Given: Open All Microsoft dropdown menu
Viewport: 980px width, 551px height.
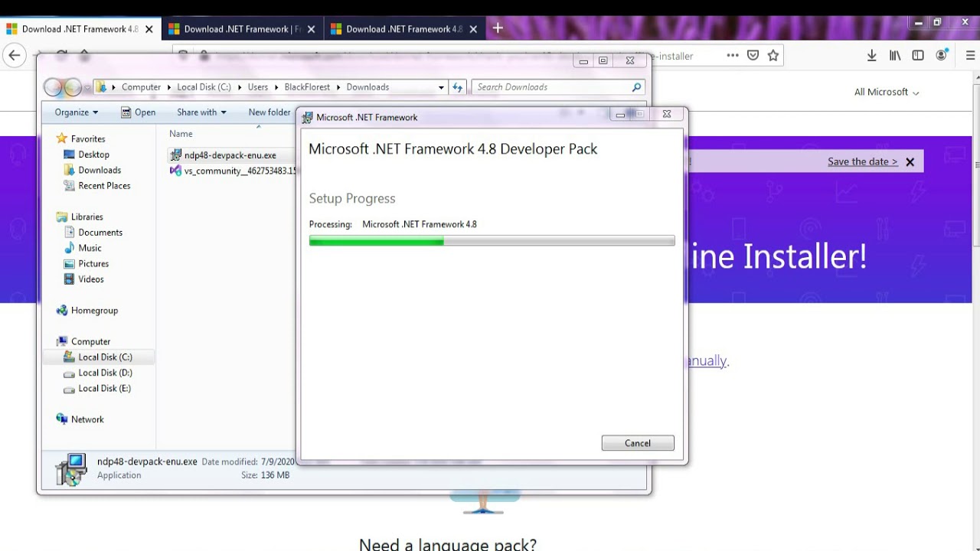Looking at the screenshot, I should click(887, 92).
